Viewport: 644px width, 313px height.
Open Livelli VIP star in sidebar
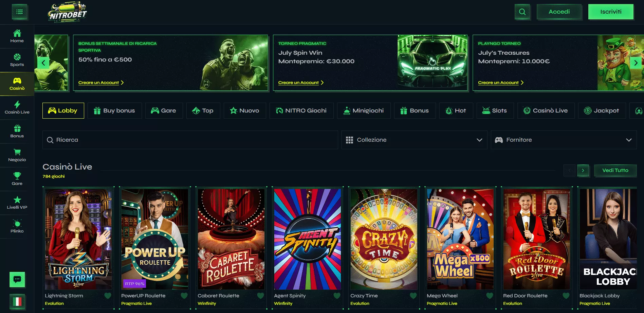[17, 203]
